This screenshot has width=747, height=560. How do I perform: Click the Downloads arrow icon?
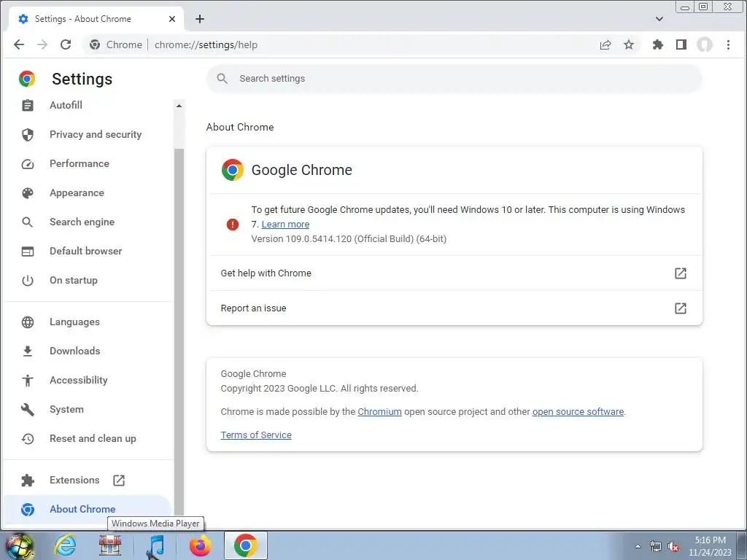[x=28, y=351]
